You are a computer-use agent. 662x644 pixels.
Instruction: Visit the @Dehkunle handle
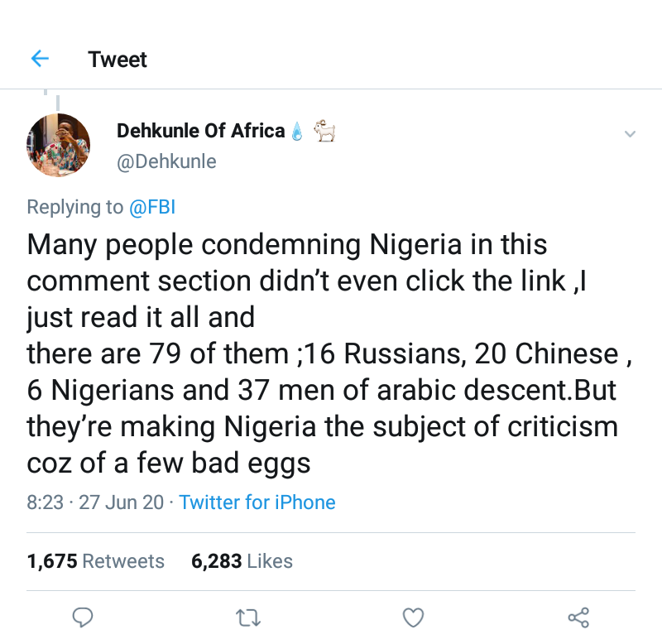click(x=166, y=161)
